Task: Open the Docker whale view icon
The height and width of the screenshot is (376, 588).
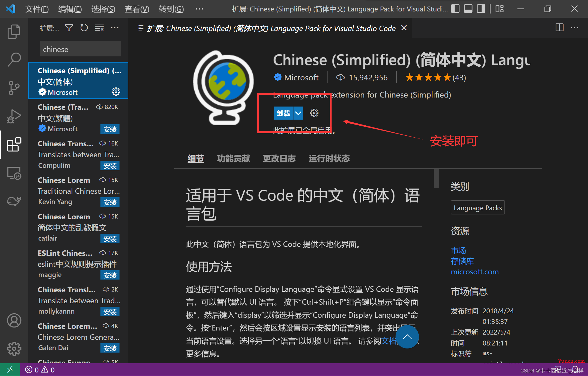Action: click(x=14, y=201)
